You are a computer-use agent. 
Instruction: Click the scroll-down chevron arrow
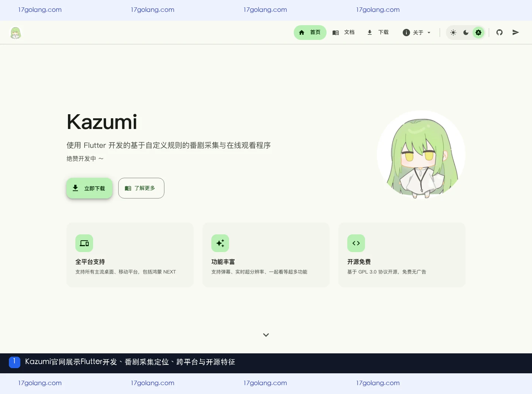pyautogui.click(x=266, y=335)
